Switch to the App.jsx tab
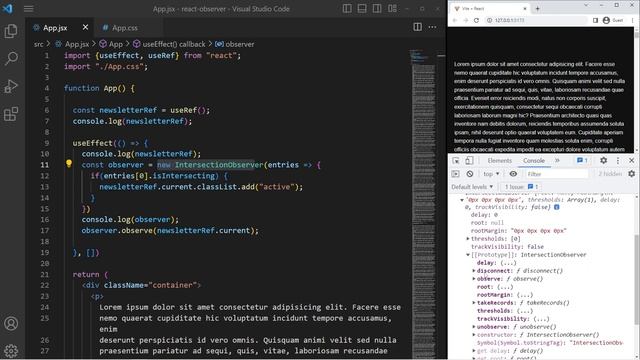Viewport: 640px width, 360px height. click(x=55, y=28)
